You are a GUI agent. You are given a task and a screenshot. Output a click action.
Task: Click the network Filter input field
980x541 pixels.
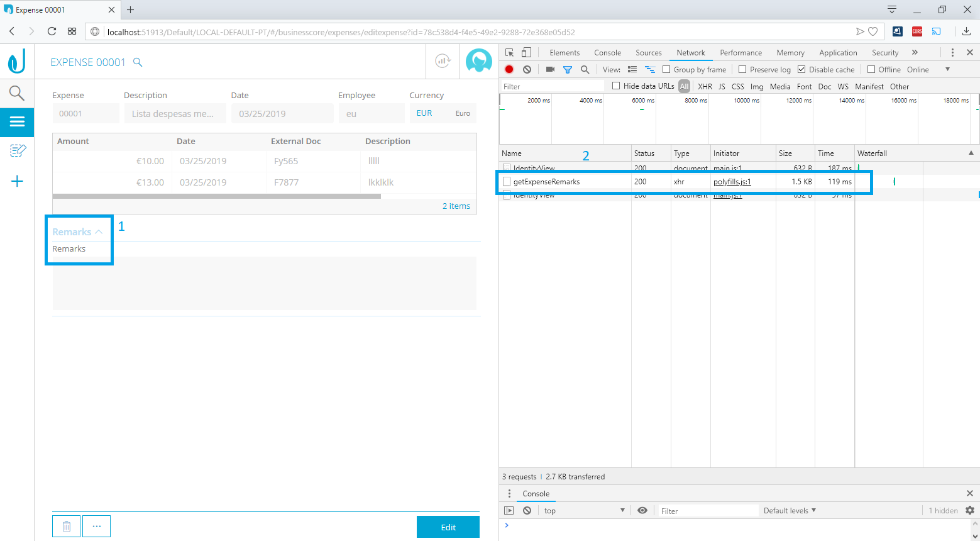(x=552, y=86)
